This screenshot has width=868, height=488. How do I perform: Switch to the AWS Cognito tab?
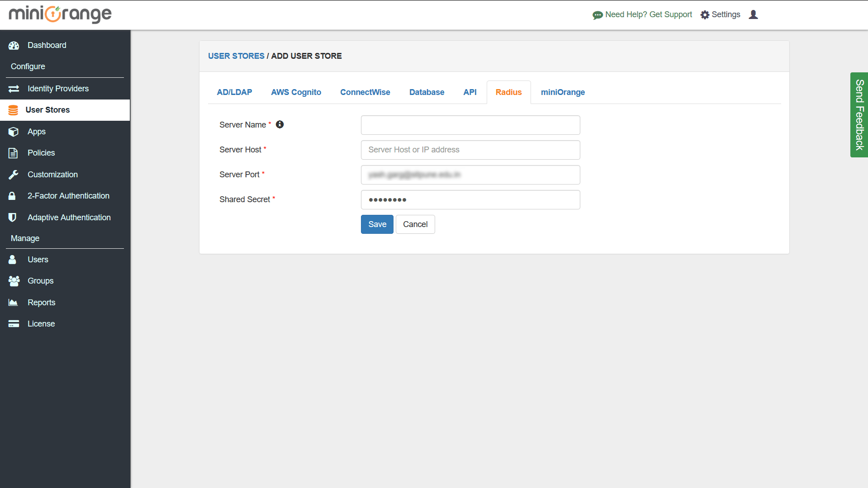point(296,92)
